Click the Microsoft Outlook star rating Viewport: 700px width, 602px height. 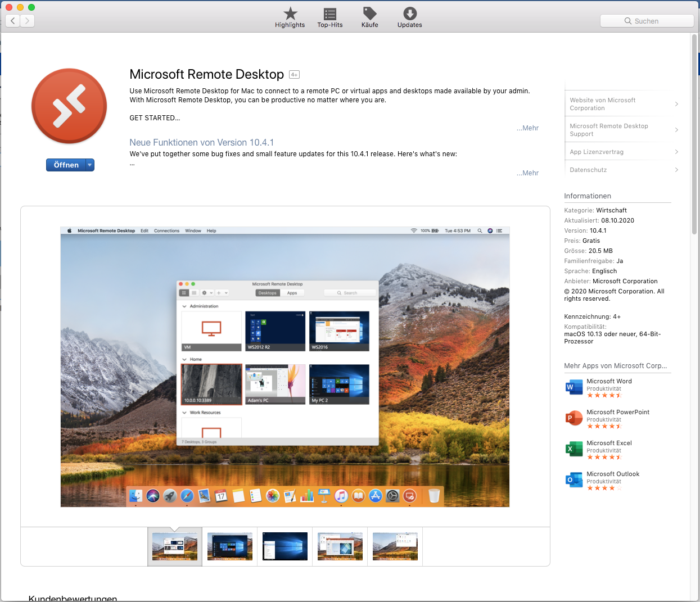[x=604, y=488]
